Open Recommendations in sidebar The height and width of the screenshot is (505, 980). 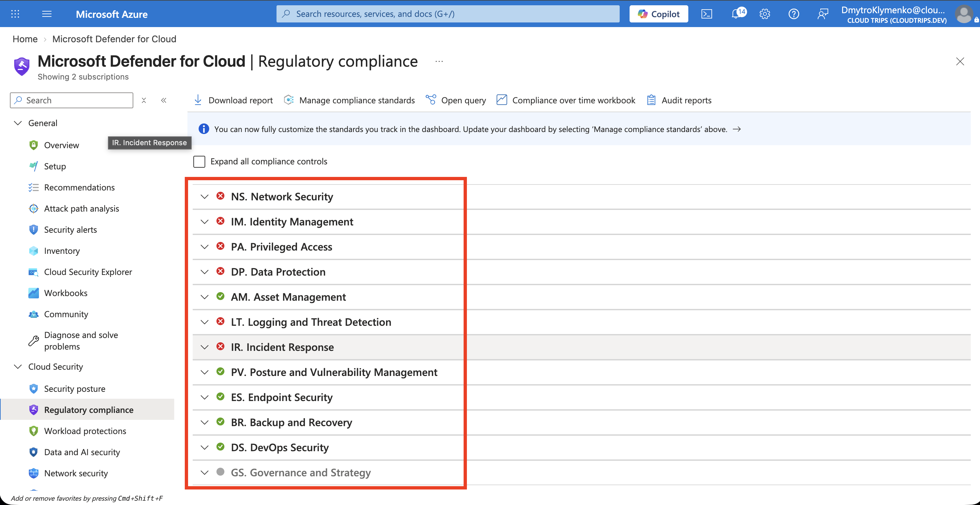pos(80,187)
